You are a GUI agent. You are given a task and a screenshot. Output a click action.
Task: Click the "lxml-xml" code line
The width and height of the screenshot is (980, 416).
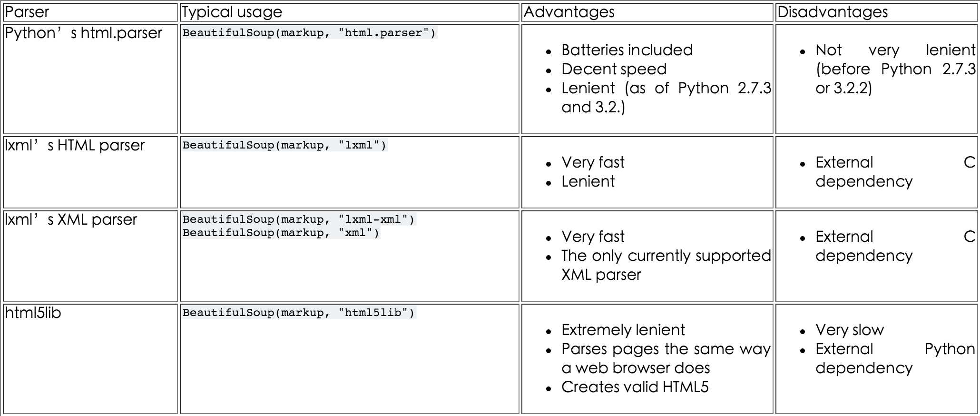coord(299,219)
